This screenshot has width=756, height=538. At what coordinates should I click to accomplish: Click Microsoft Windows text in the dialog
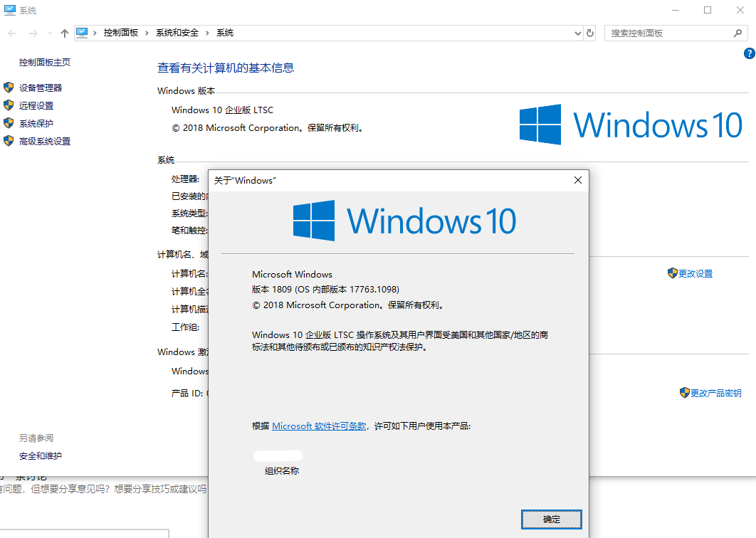(292, 274)
